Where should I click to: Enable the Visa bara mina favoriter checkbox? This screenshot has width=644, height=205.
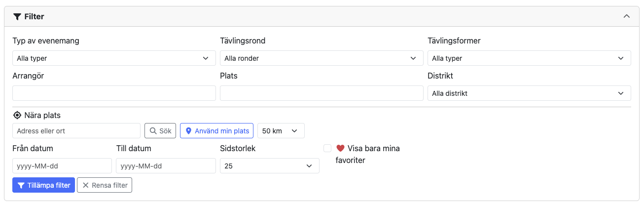tap(327, 148)
